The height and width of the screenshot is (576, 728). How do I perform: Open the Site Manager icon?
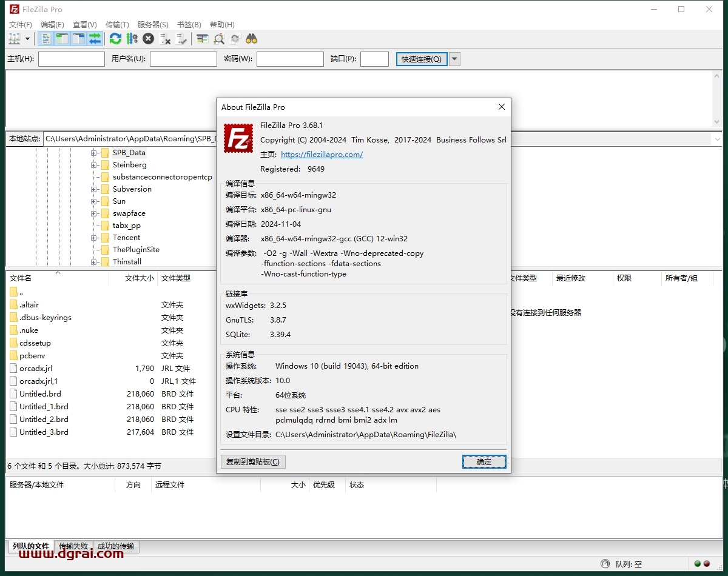pos(14,39)
